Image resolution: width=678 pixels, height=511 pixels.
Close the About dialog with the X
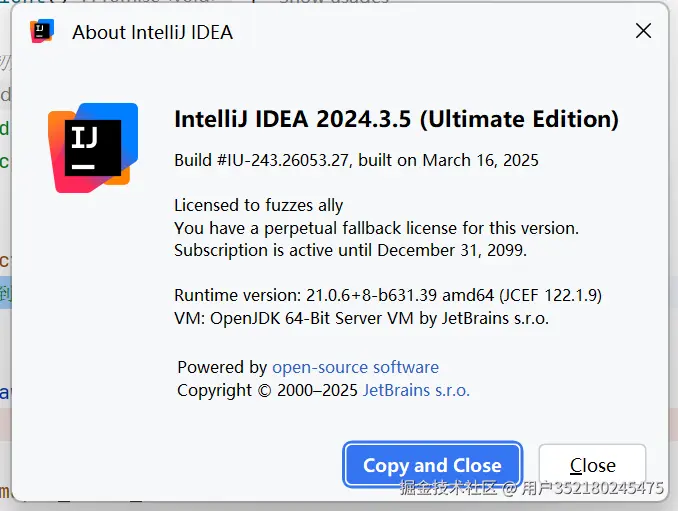[644, 31]
